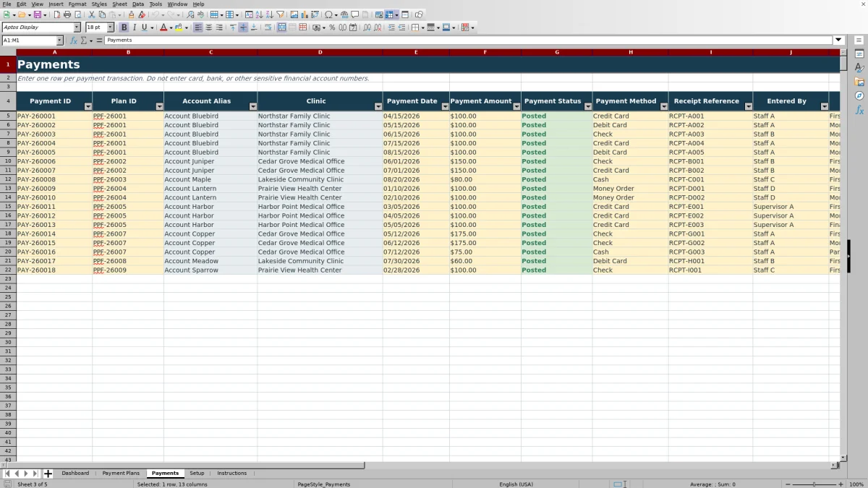
Task: Click the English (USA) language status
Action: coord(516,484)
